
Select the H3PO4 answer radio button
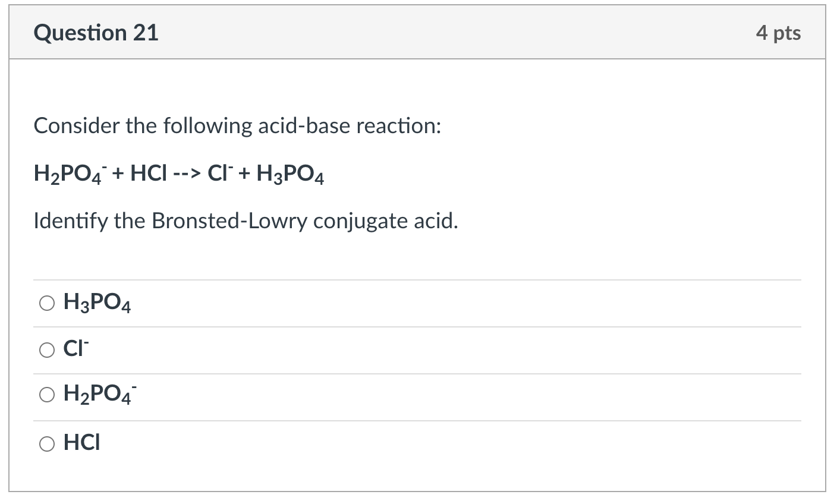click(x=47, y=304)
